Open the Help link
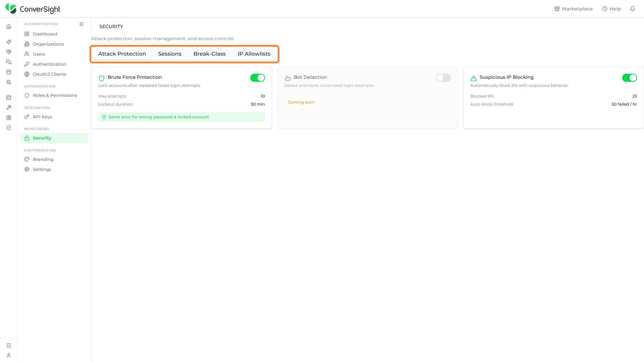The width and height of the screenshot is (644, 362). pos(612,9)
